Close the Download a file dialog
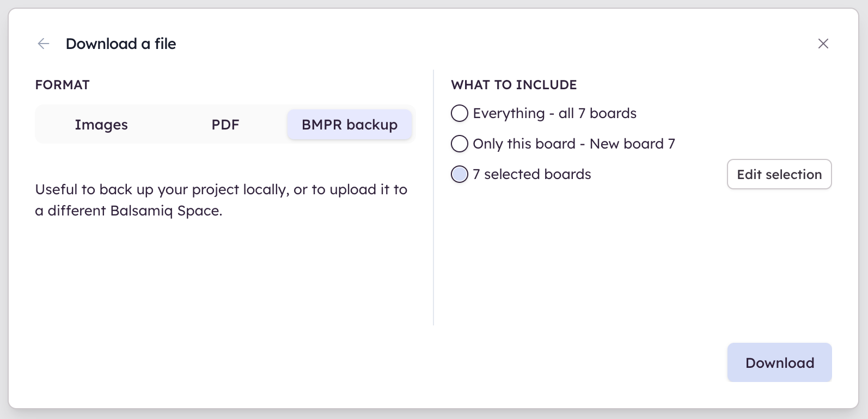The width and height of the screenshot is (868, 419). pyautogui.click(x=823, y=44)
